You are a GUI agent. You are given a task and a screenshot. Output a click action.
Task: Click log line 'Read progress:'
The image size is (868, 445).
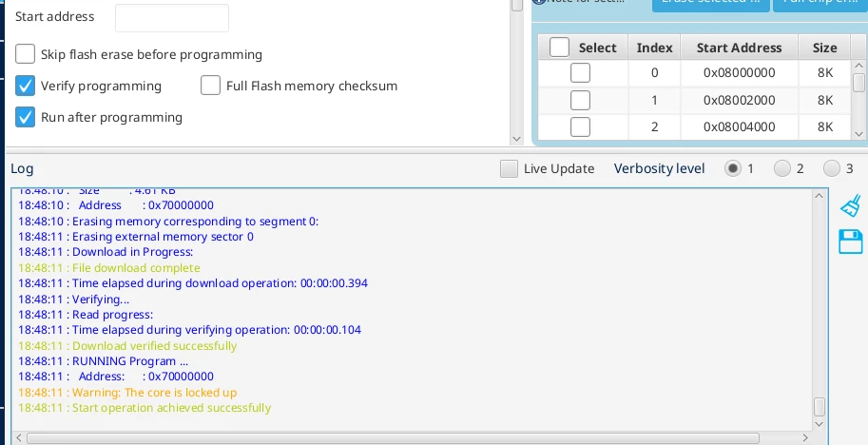pos(86,315)
